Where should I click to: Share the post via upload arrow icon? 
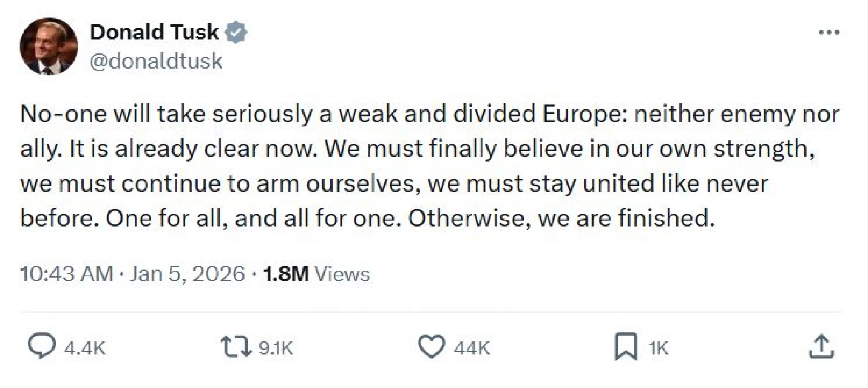click(821, 346)
